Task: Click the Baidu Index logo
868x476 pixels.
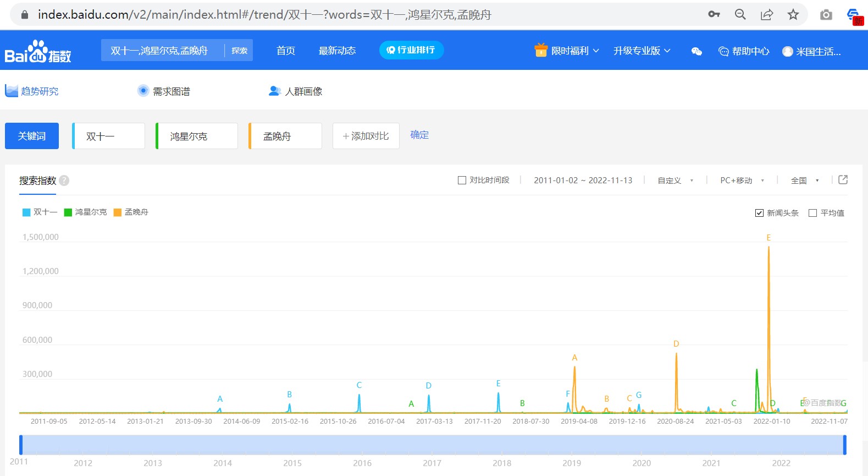Action: [38, 52]
